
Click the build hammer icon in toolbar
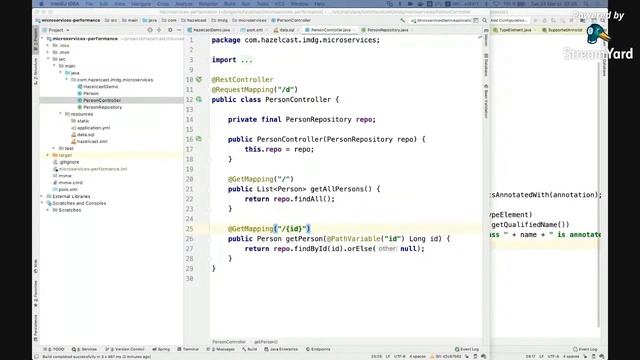(x=402, y=20)
